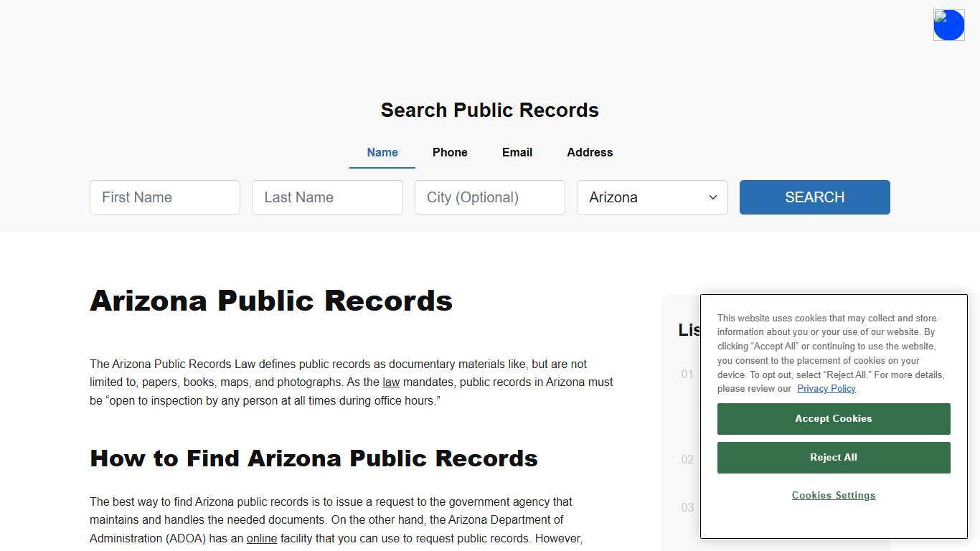980x551 pixels.
Task: Switch to the Address search tab
Action: (x=589, y=152)
